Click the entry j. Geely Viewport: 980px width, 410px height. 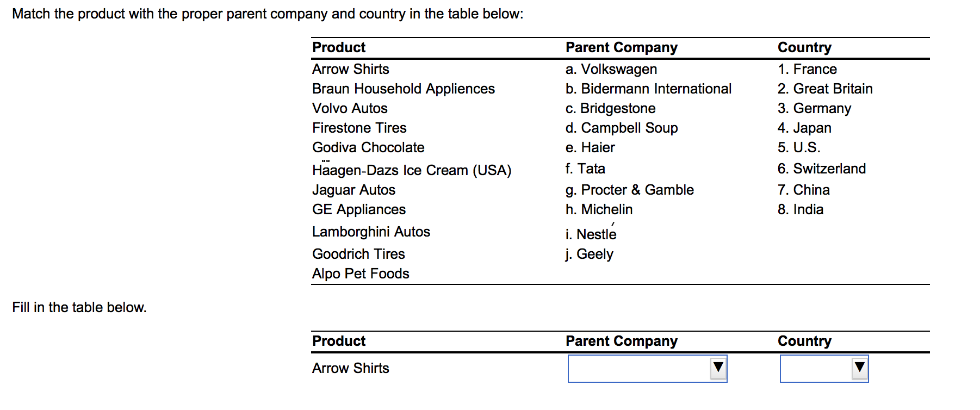(590, 254)
